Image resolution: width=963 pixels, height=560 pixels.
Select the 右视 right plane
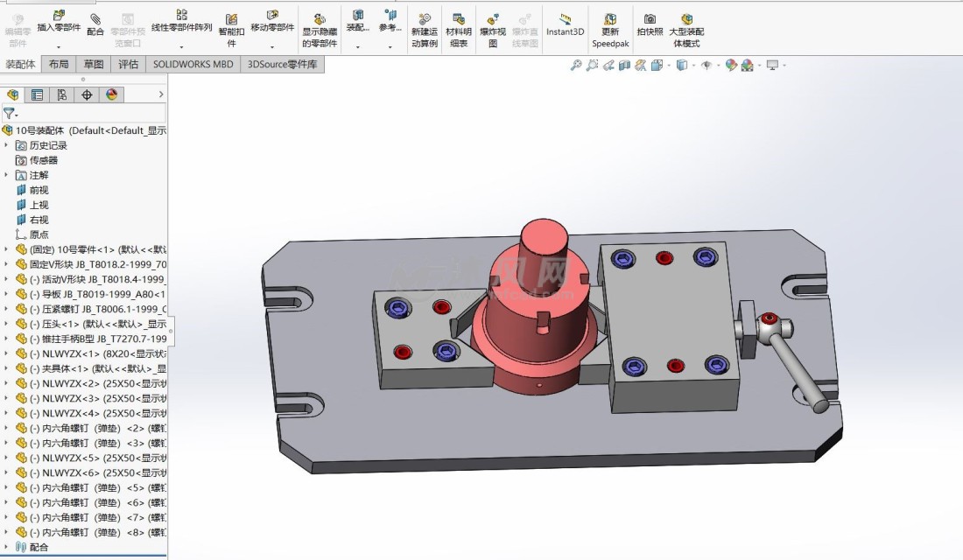tap(32, 220)
